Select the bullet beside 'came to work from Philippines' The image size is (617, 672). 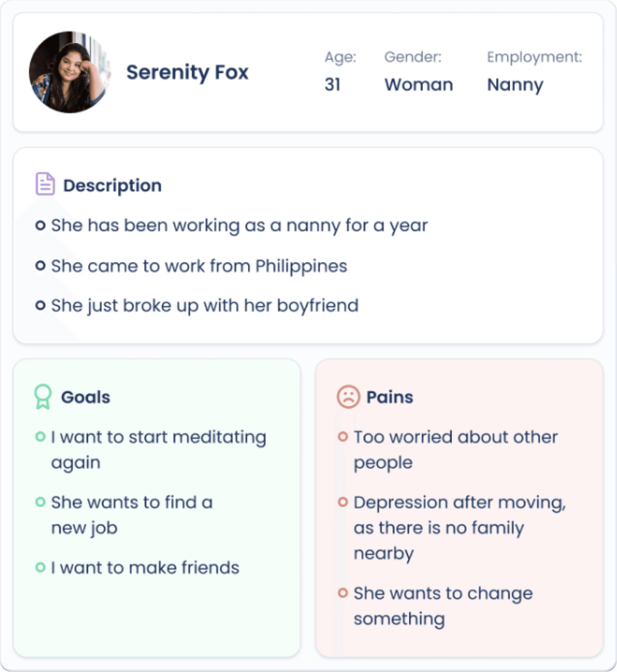(x=40, y=266)
